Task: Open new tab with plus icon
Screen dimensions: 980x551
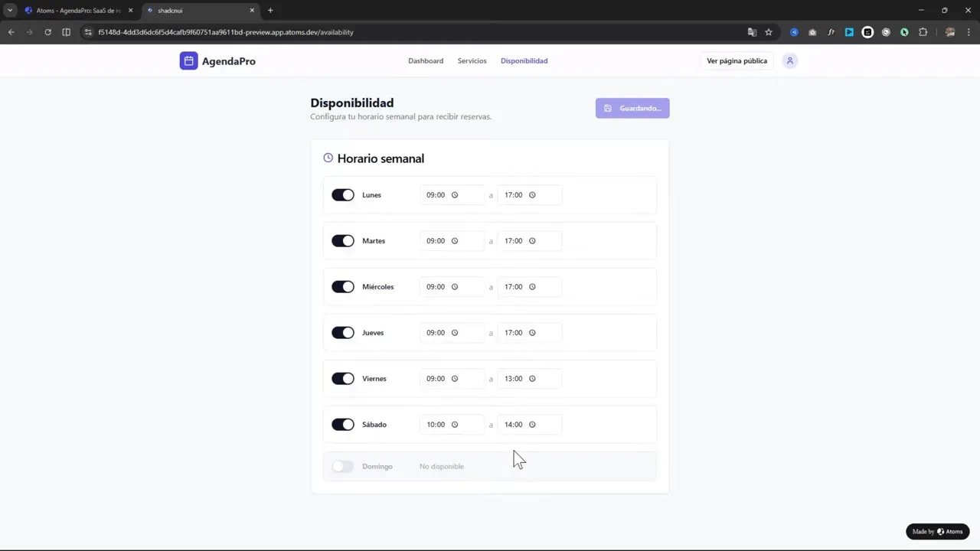Action: [270, 11]
